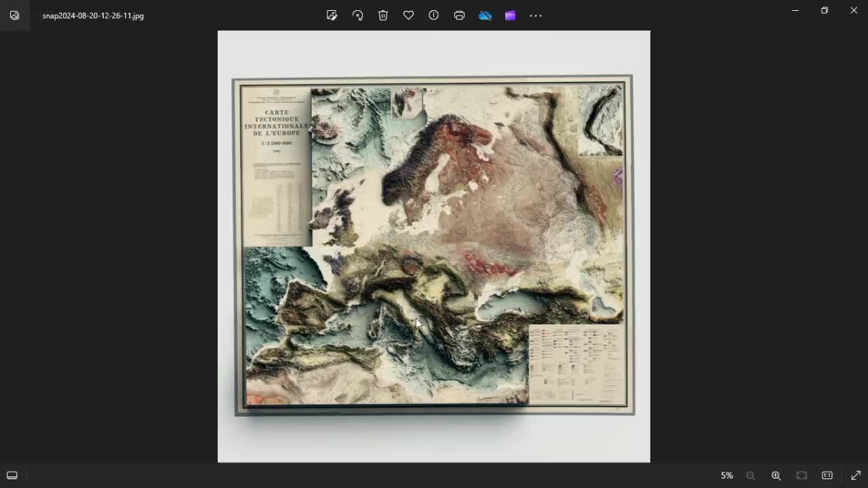The image size is (868, 488).
Task: Print the image
Action: (459, 15)
